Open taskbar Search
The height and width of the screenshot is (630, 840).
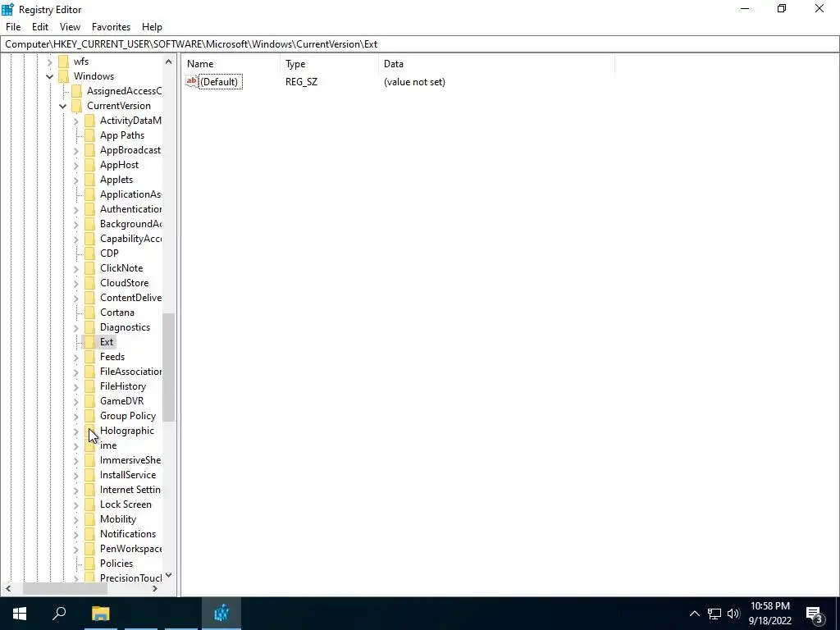pyautogui.click(x=59, y=614)
